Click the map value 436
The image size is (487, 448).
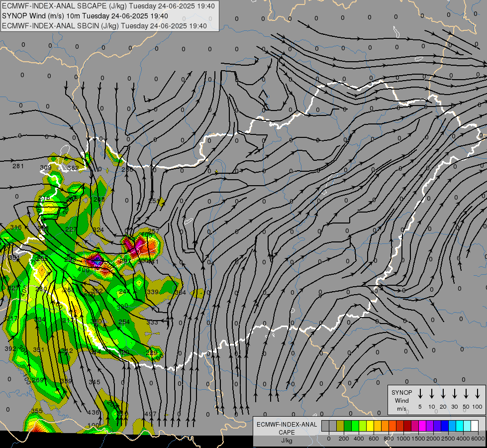[93, 413]
